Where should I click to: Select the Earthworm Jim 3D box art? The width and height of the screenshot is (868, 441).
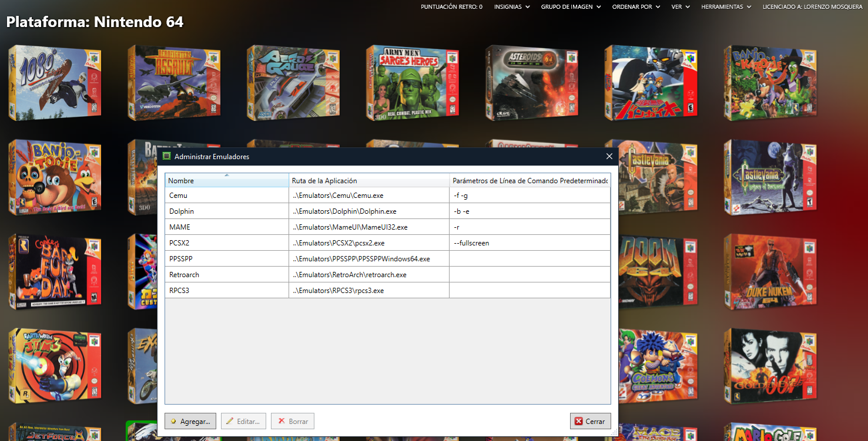[55, 366]
